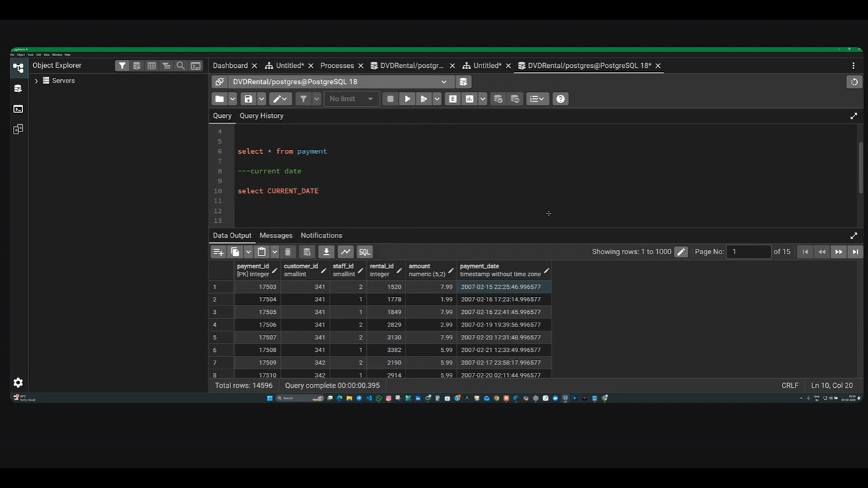Screen dimensions: 868x488
Task: Switch to the Processes tab
Action: (x=337, y=66)
